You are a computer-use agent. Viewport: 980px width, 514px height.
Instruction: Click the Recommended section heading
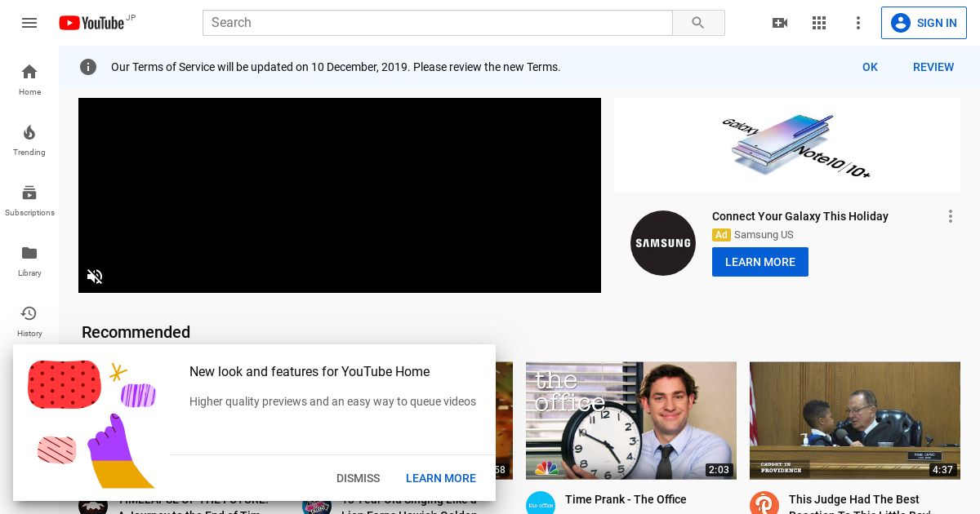(x=136, y=332)
